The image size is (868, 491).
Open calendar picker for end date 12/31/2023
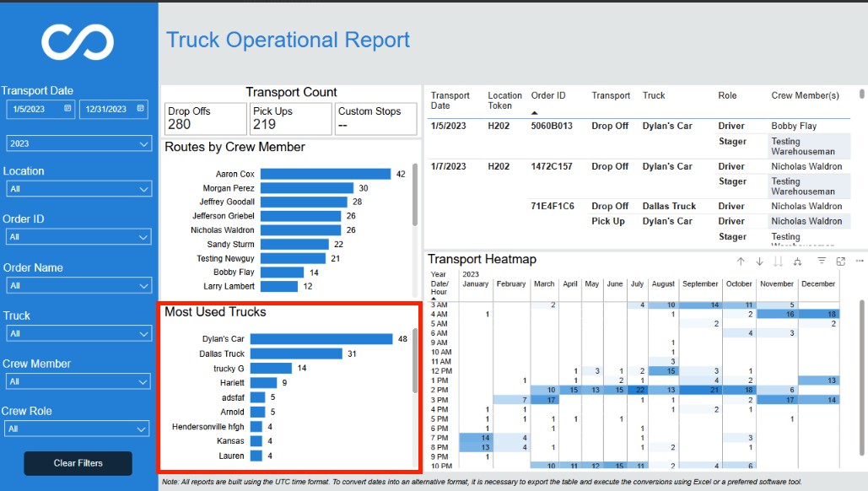[x=141, y=109]
